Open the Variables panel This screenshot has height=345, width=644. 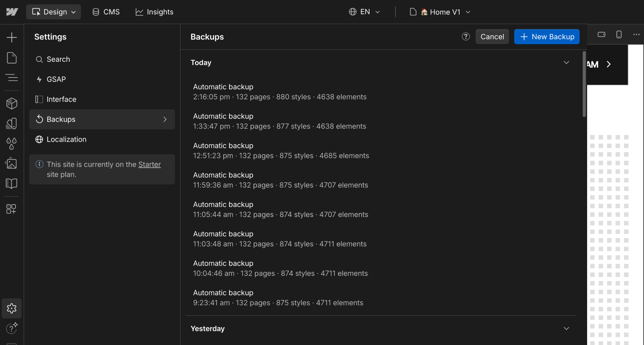[12, 143]
